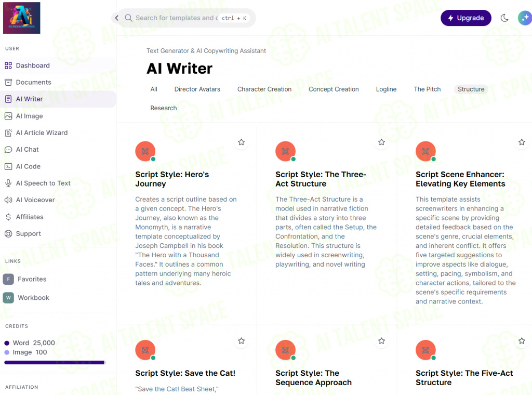Click the AI Voiceover speaker icon
Viewport: 532px width, 395px height.
pos(8,200)
